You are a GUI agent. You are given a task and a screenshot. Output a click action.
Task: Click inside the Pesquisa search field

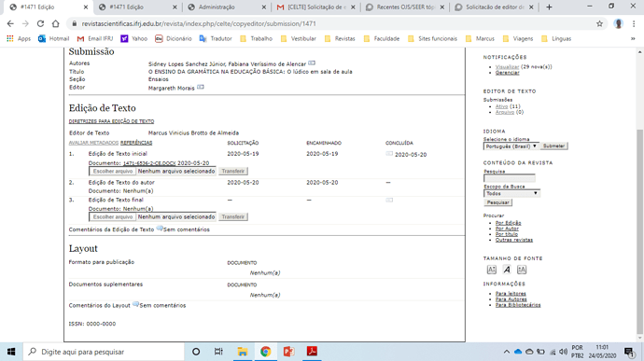[x=510, y=178]
